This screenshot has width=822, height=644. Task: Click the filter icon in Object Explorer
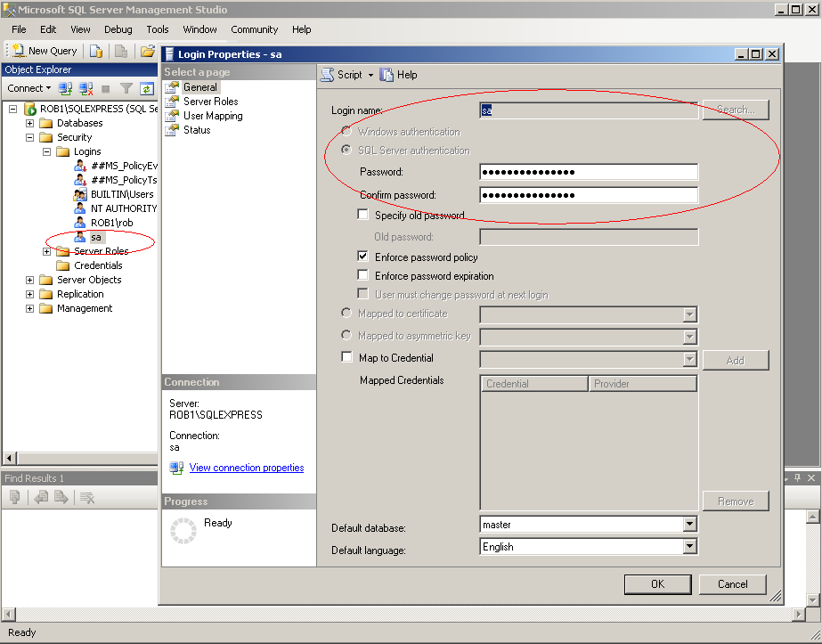[126, 89]
